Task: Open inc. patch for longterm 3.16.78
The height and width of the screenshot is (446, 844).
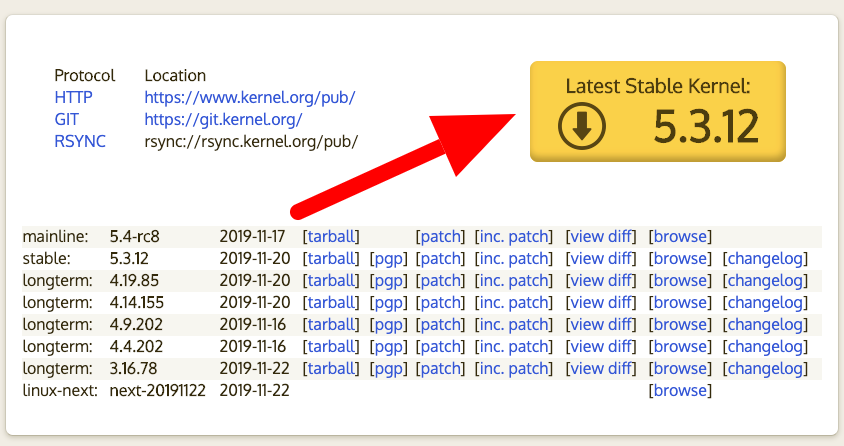Action: (514, 369)
